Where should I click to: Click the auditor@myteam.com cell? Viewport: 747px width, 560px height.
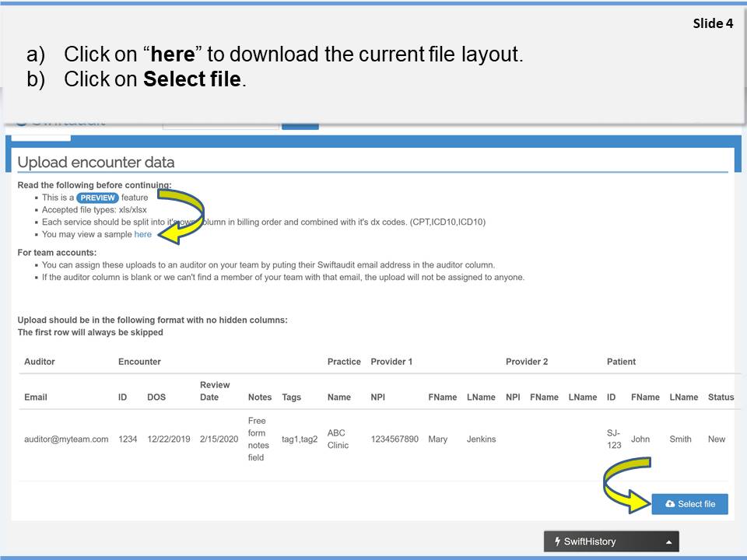point(66,439)
